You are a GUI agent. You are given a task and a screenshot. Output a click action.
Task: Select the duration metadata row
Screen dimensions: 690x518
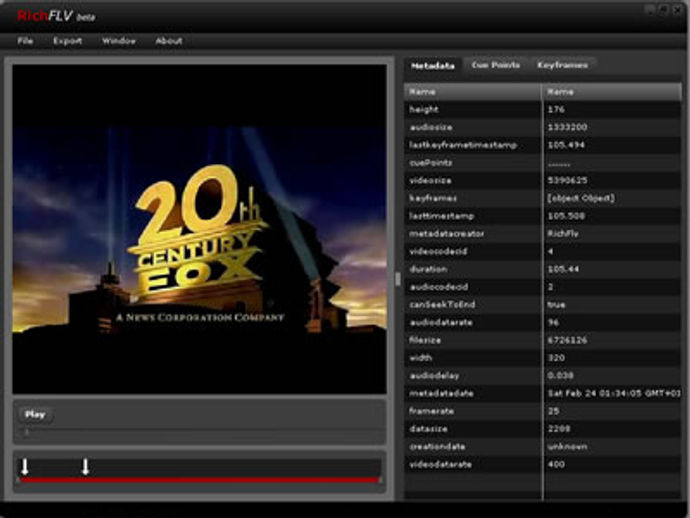(543, 269)
